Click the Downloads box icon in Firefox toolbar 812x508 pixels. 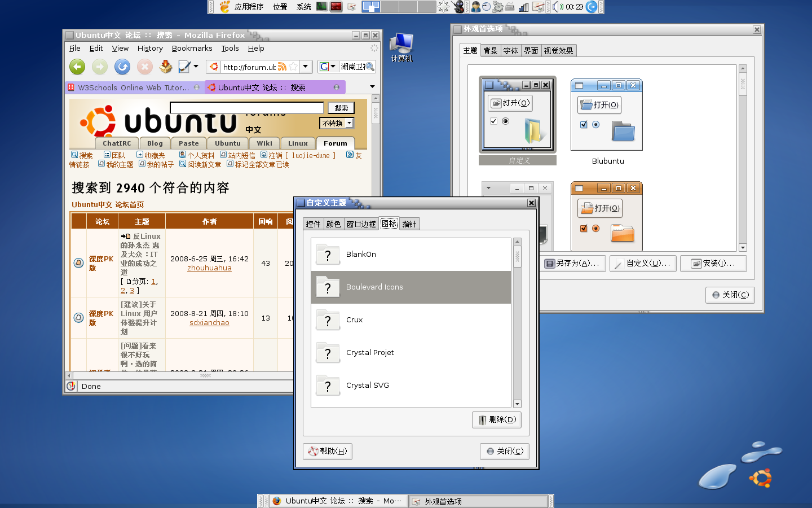[165, 67]
